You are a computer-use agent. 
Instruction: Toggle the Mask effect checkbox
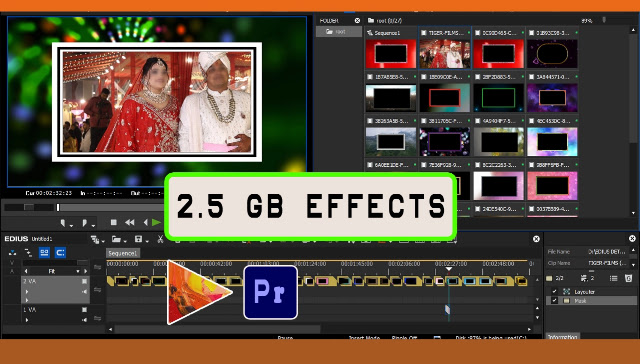click(x=554, y=301)
